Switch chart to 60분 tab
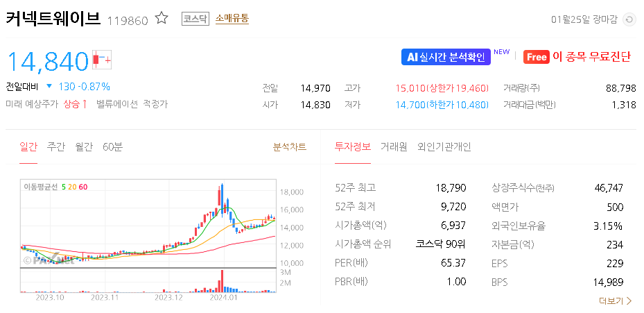 [x=112, y=147]
